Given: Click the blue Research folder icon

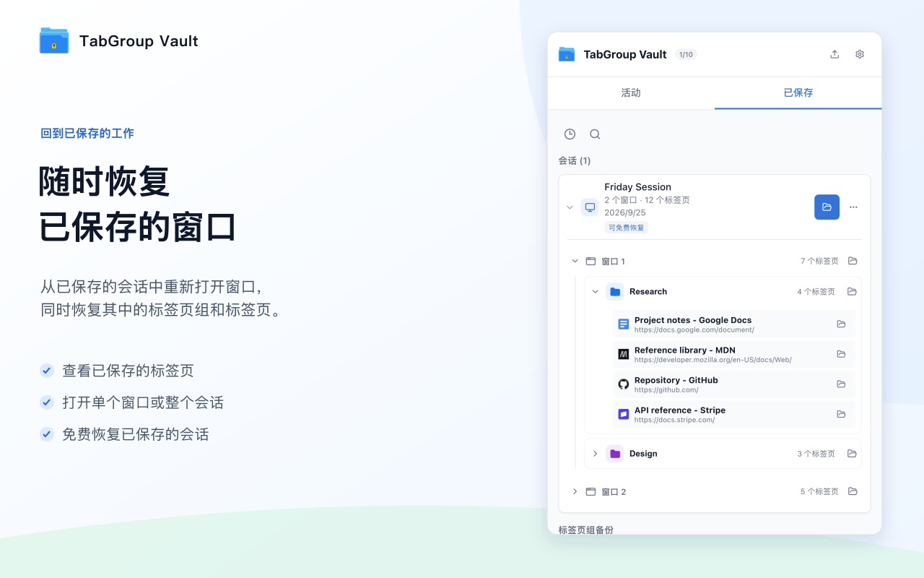Looking at the screenshot, I should click(615, 292).
